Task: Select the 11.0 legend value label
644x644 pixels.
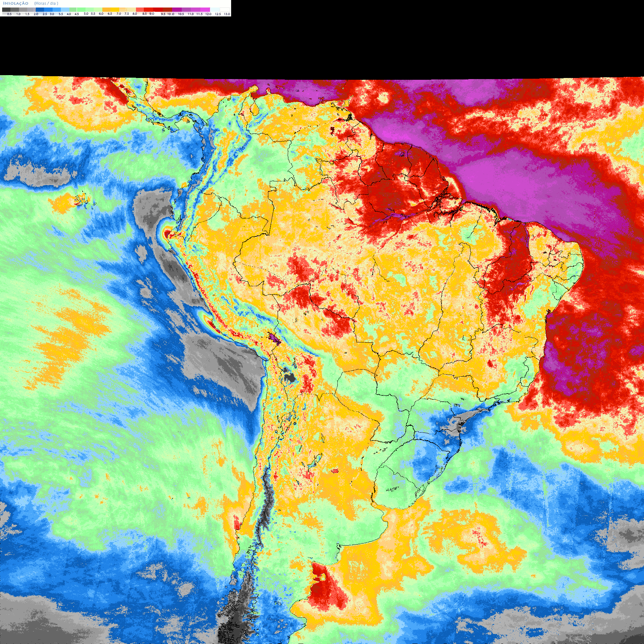Action: click(x=191, y=14)
